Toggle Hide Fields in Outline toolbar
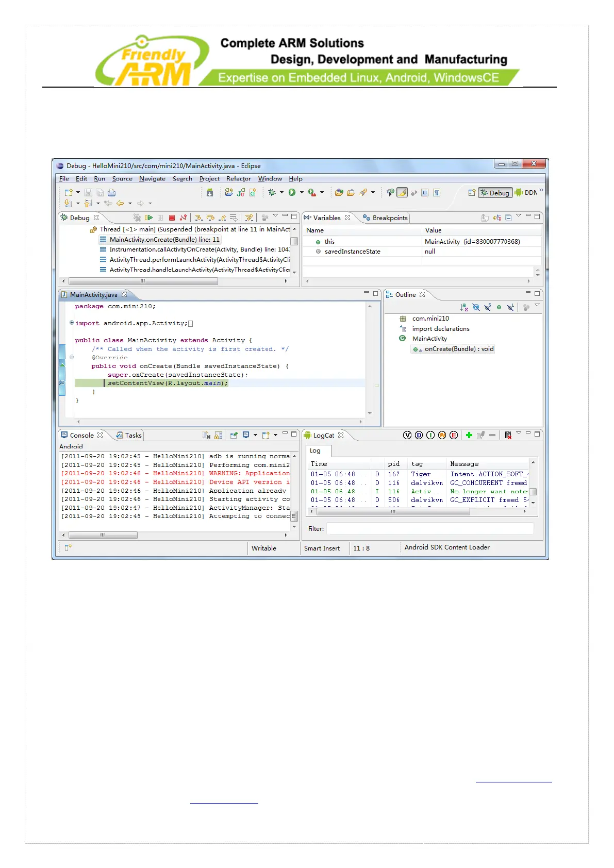Screen dimensions: 614x868 tap(476, 307)
